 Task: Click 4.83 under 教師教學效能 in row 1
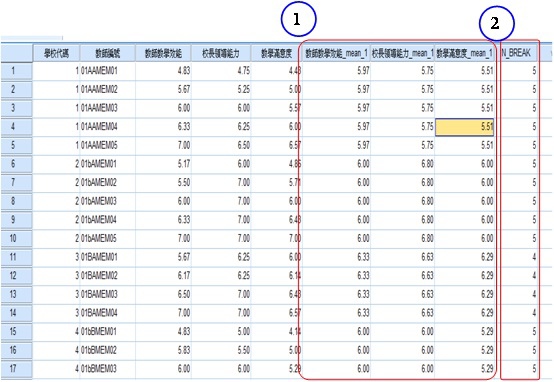(163, 71)
